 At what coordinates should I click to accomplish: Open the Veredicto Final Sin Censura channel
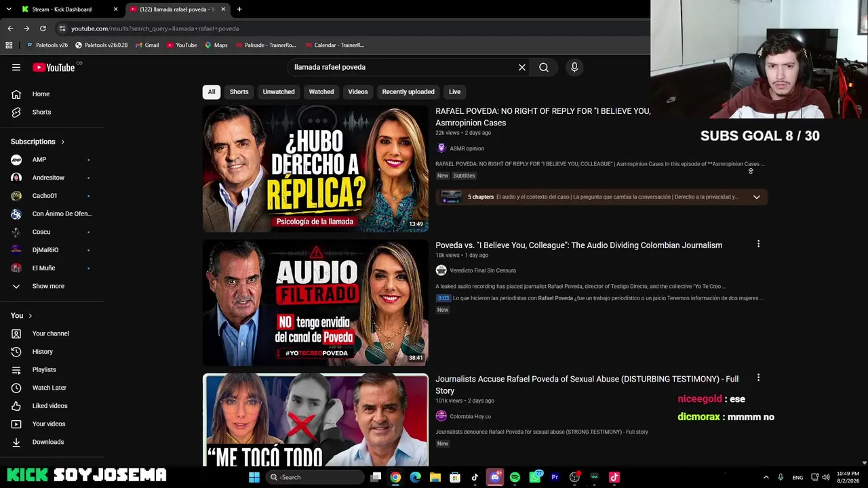coord(482,270)
